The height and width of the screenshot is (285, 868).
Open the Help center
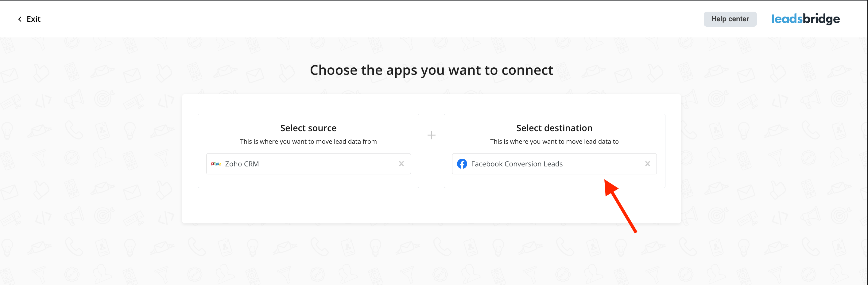(x=730, y=19)
